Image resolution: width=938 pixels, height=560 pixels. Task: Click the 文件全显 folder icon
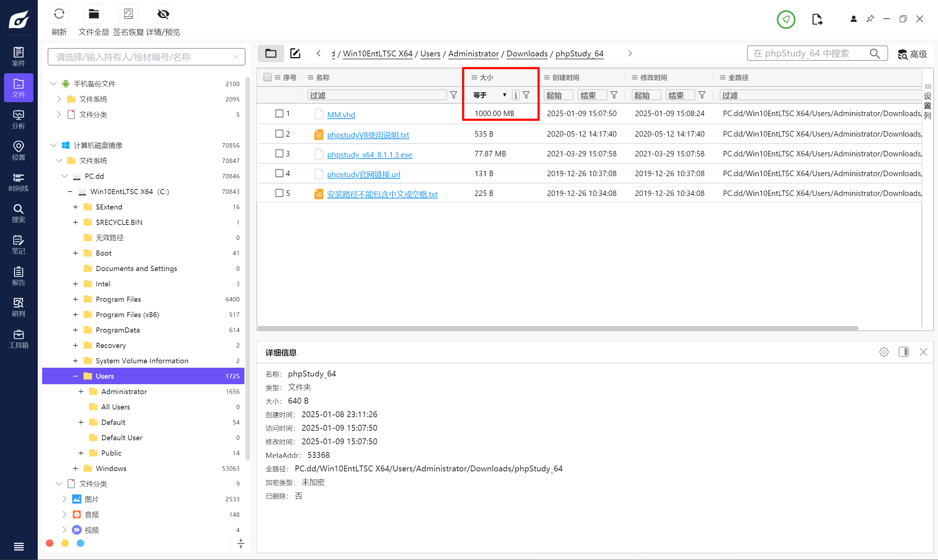coord(93,14)
